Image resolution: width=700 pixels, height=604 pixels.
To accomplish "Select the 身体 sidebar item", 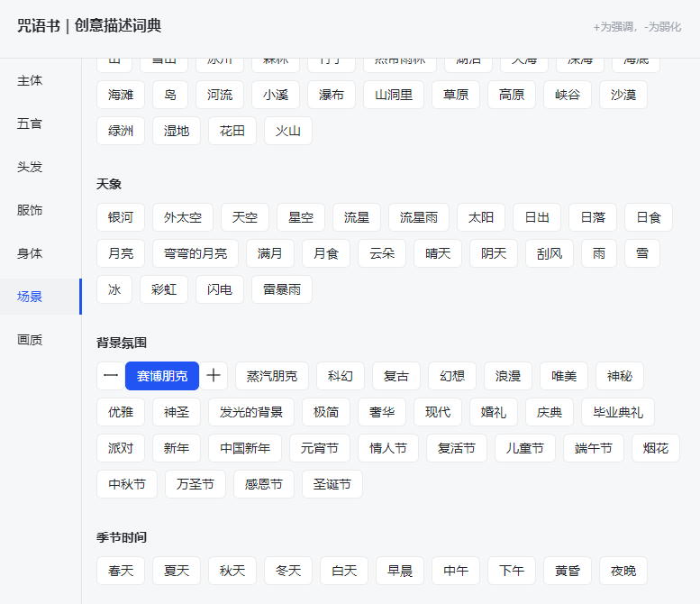I will (30, 253).
